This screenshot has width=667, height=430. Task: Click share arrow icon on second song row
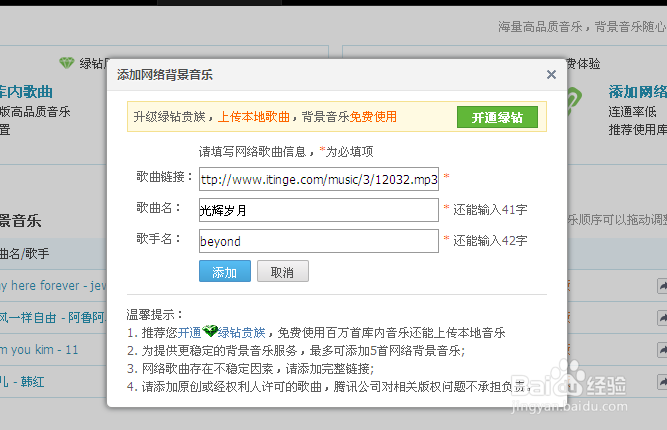pyautogui.click(x=662, y=318)
